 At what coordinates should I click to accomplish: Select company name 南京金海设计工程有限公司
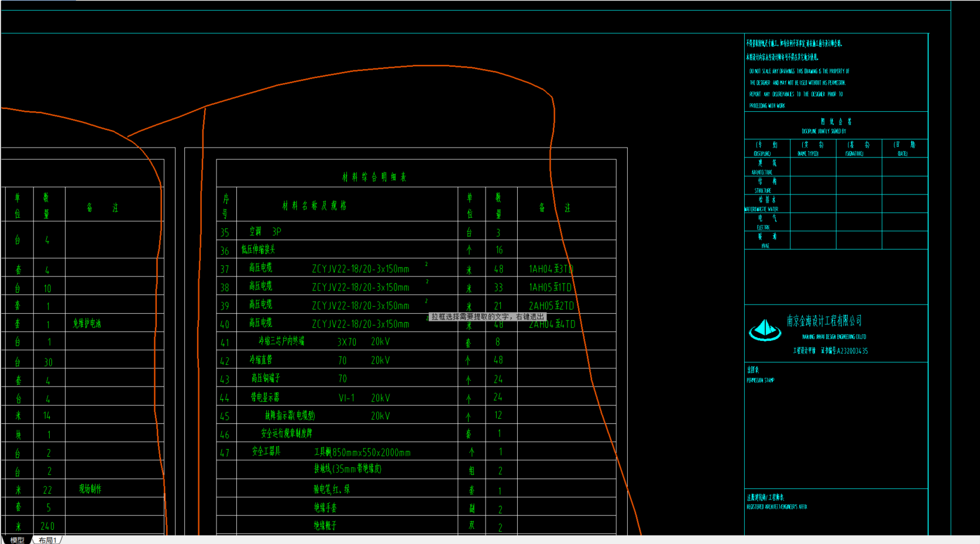click(x=824, y=321)
